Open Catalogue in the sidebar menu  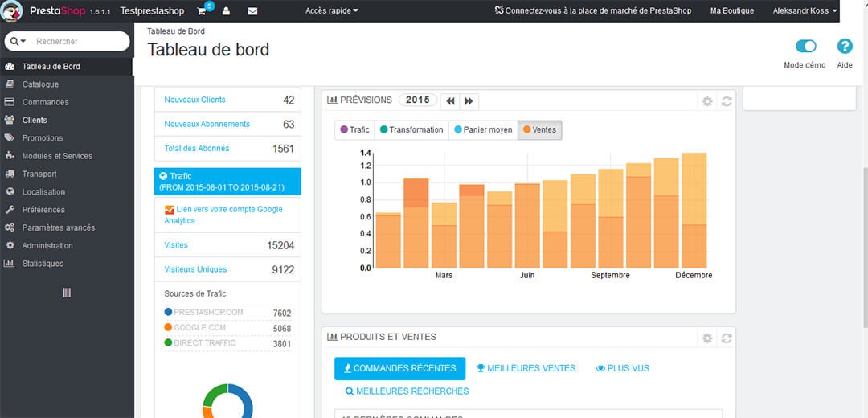(40, 84)
